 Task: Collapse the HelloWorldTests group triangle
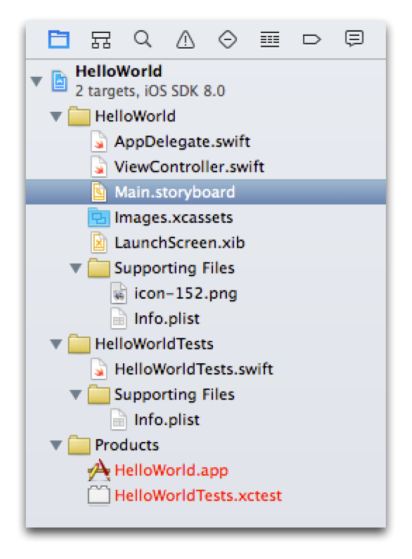[56, 344]
